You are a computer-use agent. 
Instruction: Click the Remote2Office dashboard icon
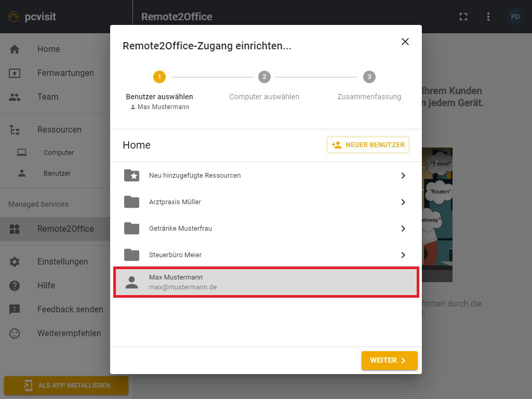coord(15,229)
